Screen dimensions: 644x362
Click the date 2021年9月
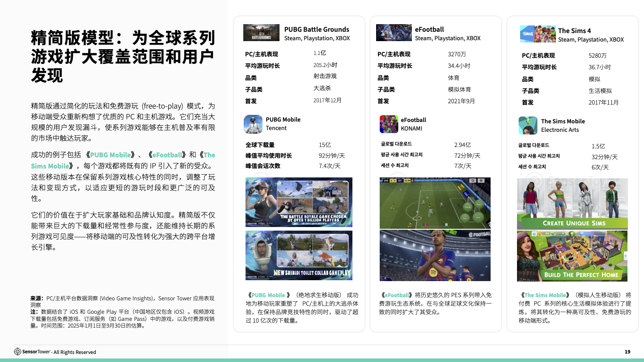coord(462,101)
